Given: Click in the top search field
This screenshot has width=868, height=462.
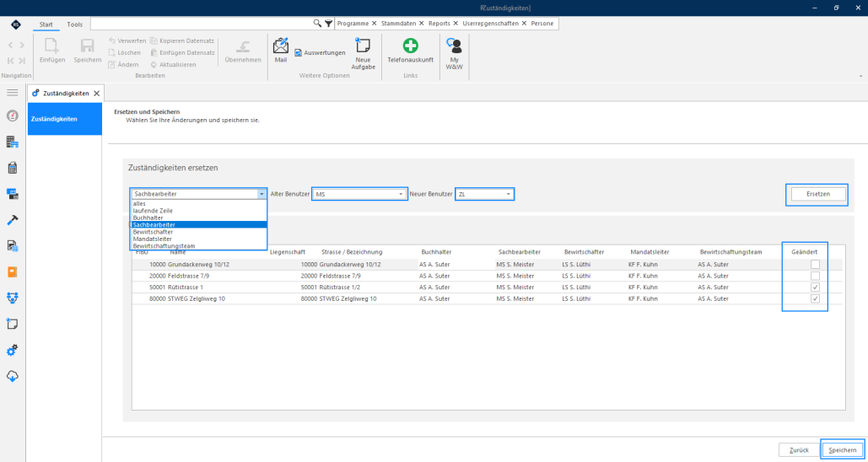Looking at the screenshot, I should [x=202, y=24].
